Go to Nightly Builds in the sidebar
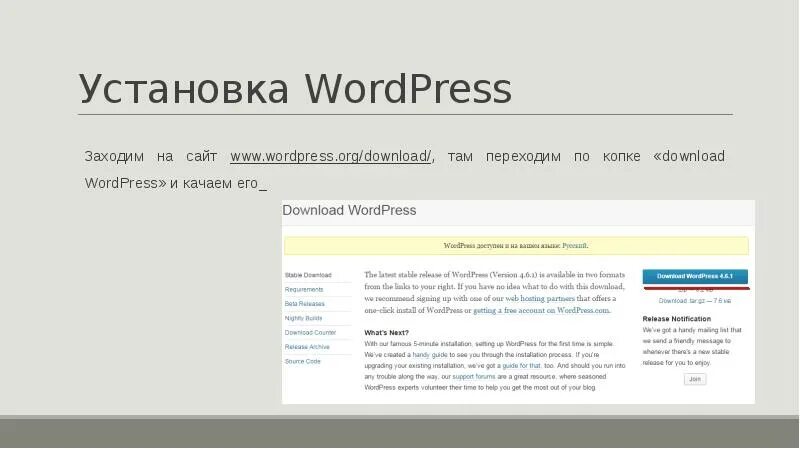The image size is (800, 449). (x=304, y=318)
